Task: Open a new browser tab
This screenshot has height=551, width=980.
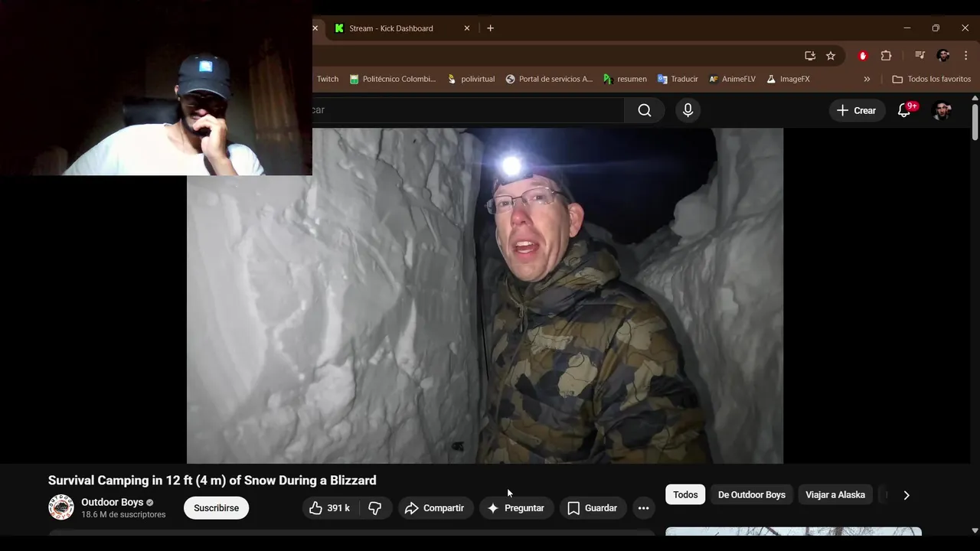Action: (x=490, y=28)
